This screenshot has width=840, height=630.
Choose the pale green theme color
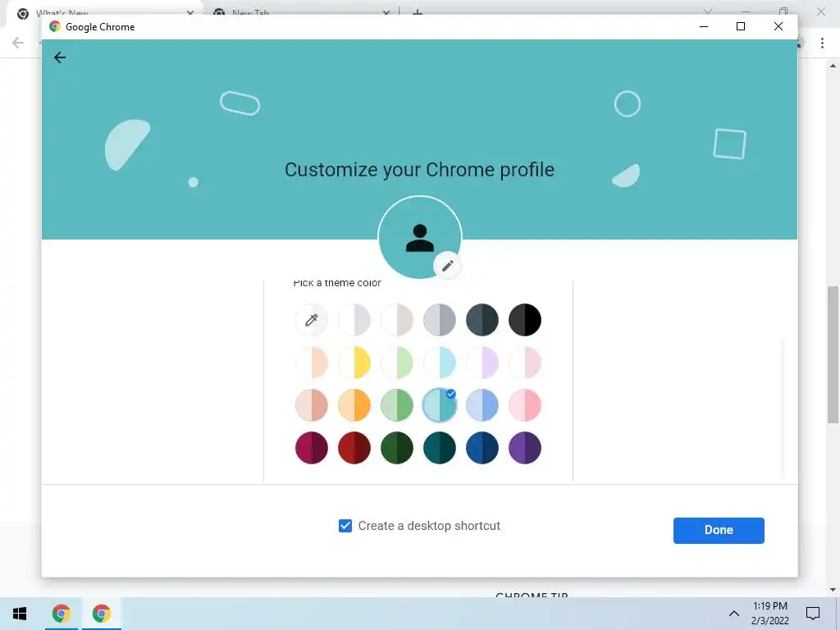[x=397, y=363]
